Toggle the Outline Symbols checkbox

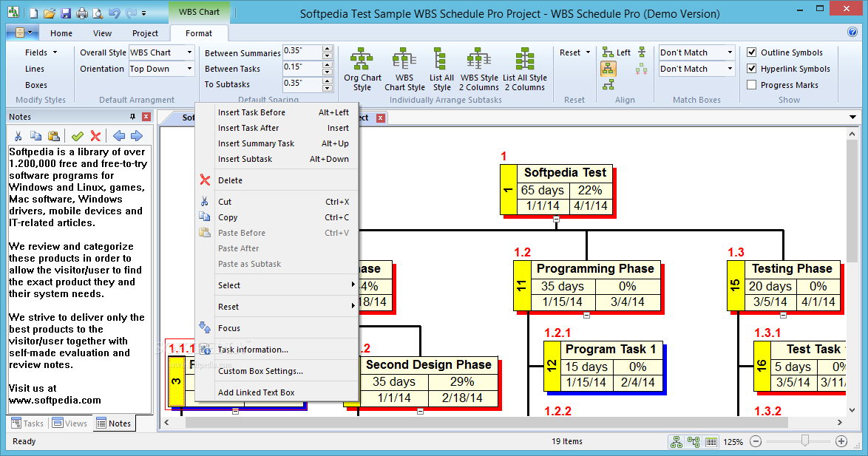point(752,52)
